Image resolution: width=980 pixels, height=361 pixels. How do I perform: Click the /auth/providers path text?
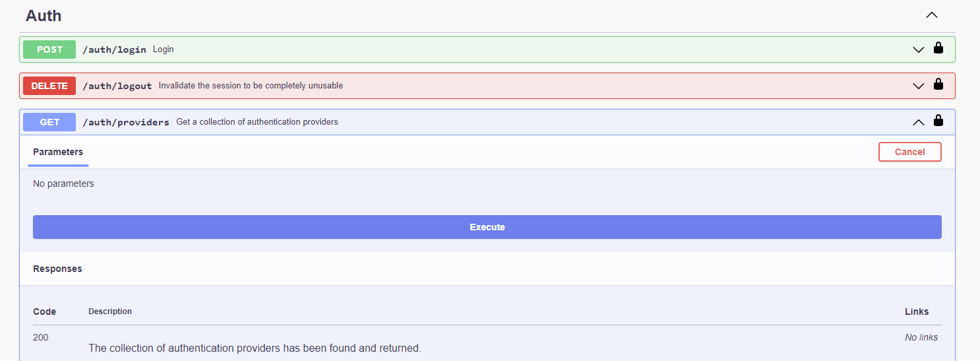point(126,122)
